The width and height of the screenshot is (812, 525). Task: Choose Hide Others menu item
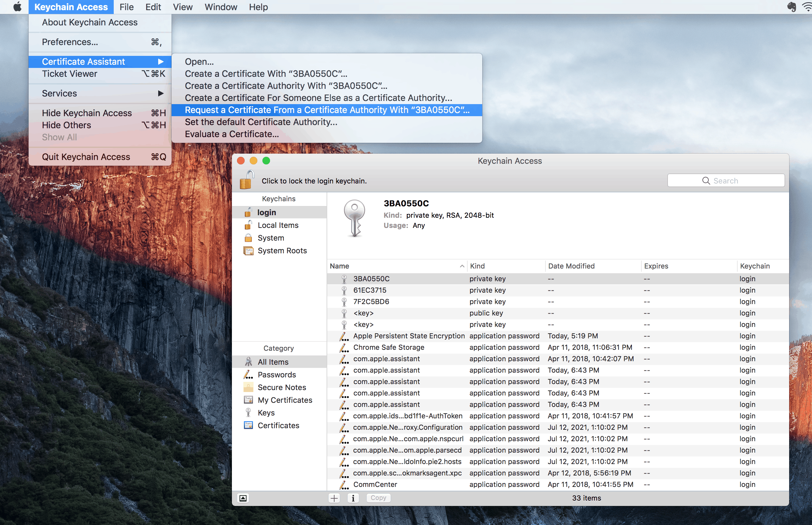tap(100, 125)
